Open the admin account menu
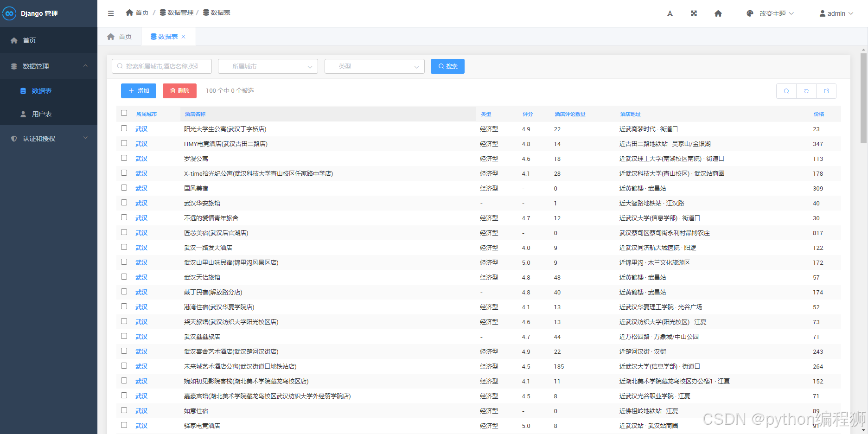 pyautogui.click(x=836, y=13)
